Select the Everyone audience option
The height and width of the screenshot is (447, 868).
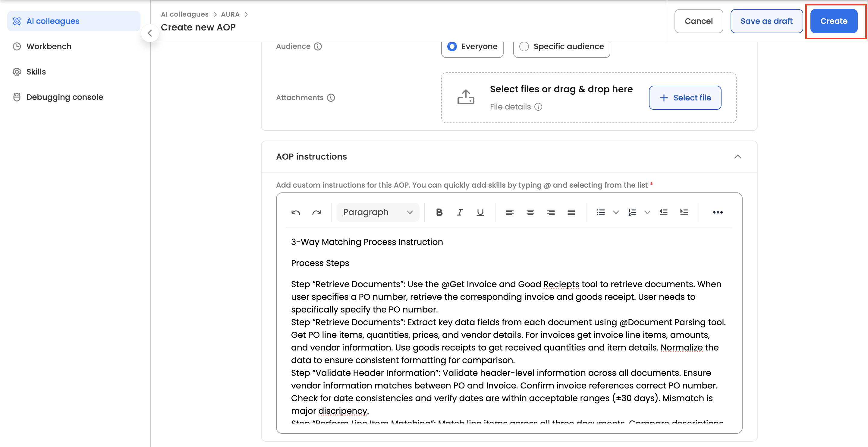(452, 46)
